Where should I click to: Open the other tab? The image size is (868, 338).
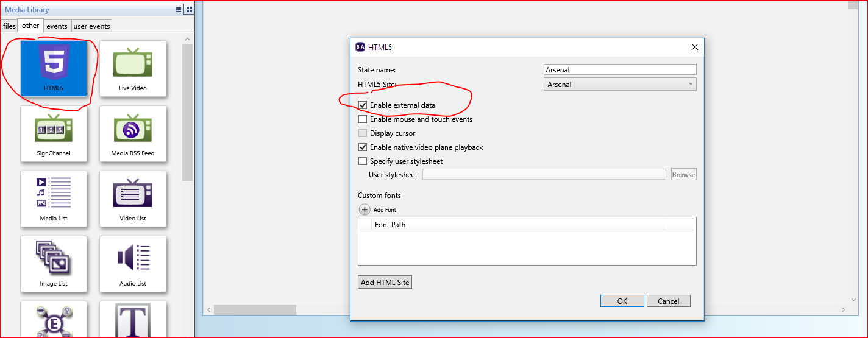tap(30, 26)
